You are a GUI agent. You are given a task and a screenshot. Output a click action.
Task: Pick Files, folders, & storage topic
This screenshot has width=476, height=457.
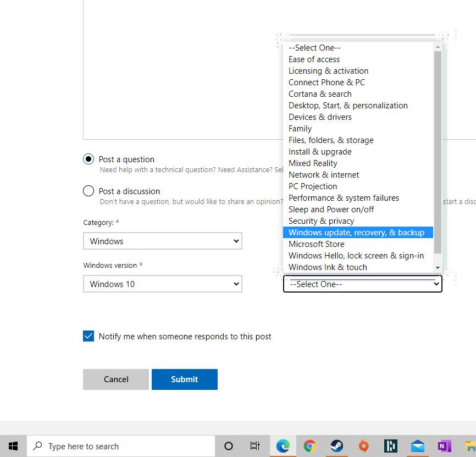coord(358,140)
